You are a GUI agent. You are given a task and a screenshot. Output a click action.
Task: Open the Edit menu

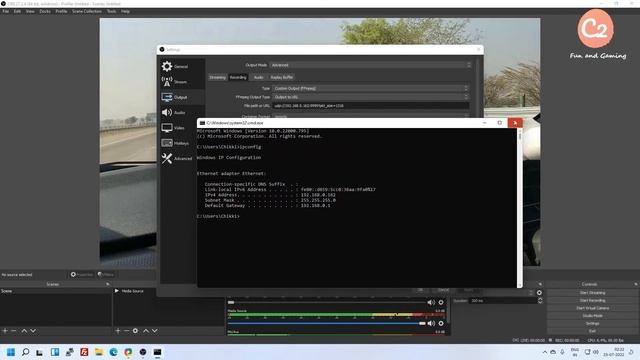pyautogui.click(x=17, y=11)
